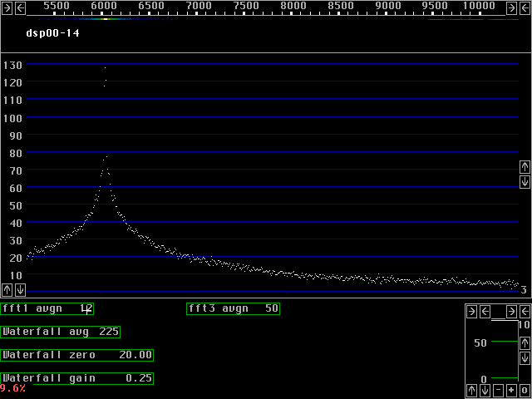Click the left-arrow box beside it at the top-left of the frequency scale
This screenshot has width=532, height=399.
pyautogui.click(x=20, y=8)
